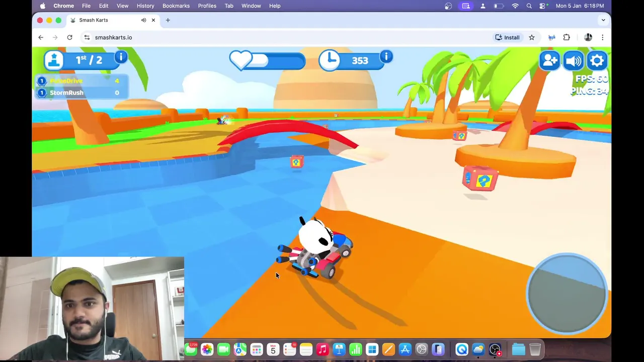Viewport: 644px width, 362px height.
Task: Install the Smash Karts web app
Action: (507, 37)
